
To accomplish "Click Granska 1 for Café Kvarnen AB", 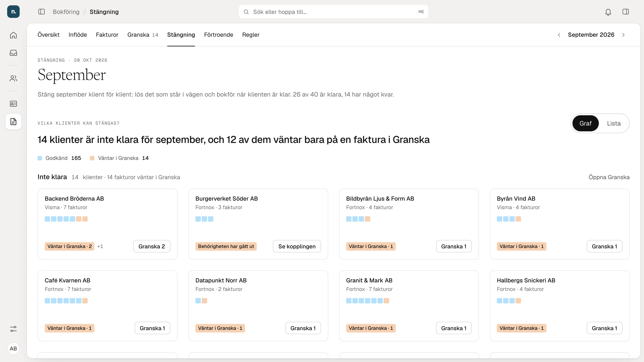I will pyautogui.click(x=152, y=328).
